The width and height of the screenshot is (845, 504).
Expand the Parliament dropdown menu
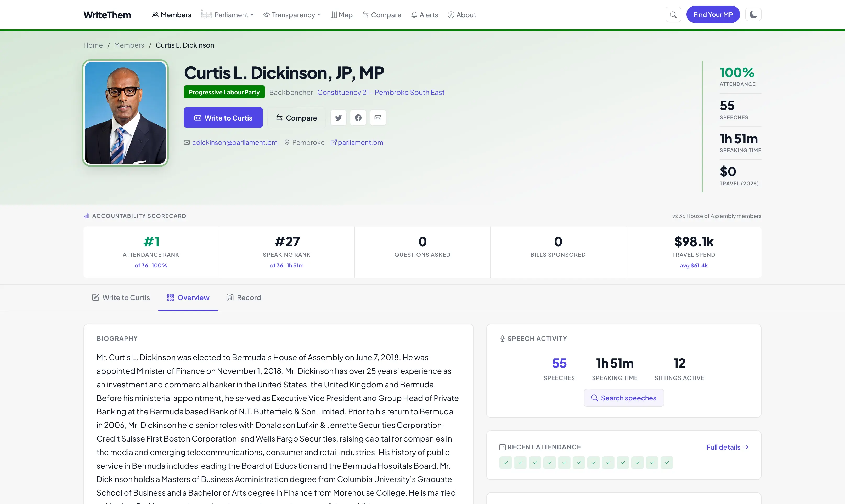pos(227,15)
